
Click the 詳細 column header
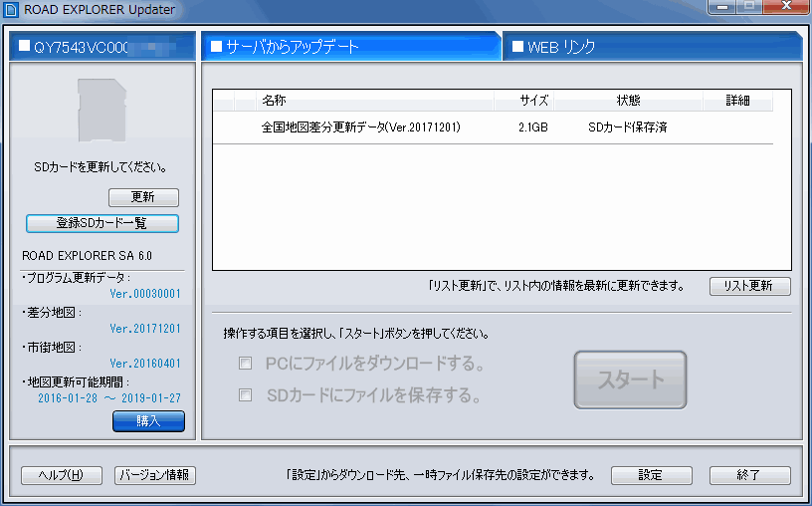(738, 101)
